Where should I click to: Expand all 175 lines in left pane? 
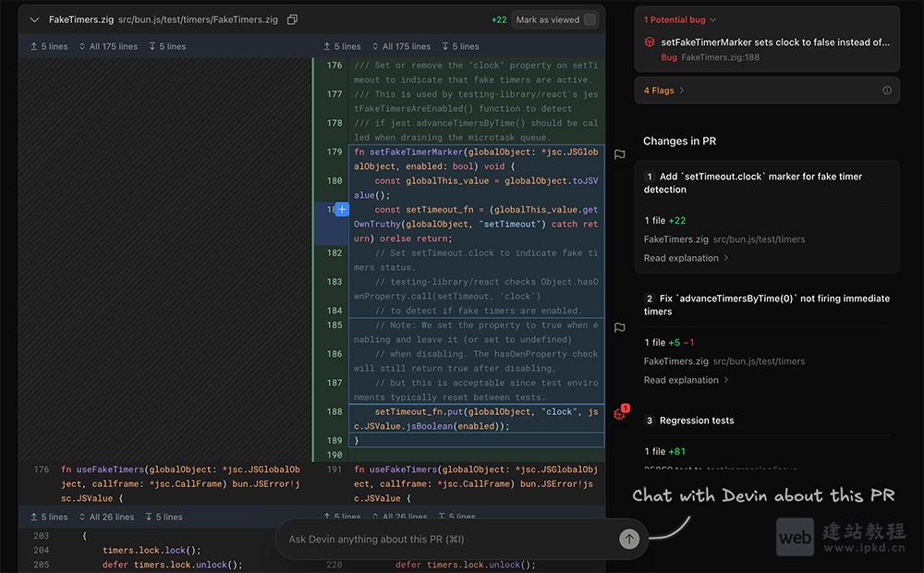click(108, 46)
